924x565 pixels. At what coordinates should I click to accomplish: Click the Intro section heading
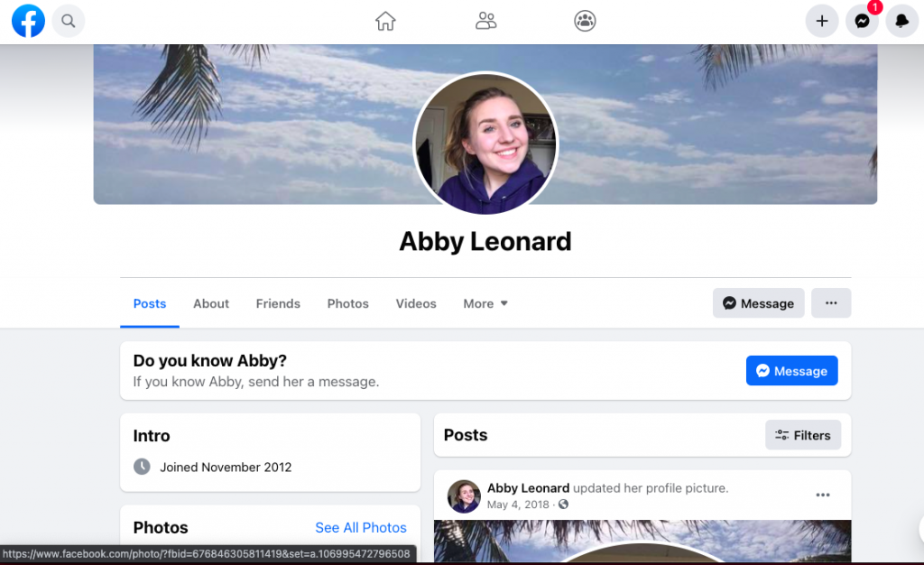coord(152,436)
